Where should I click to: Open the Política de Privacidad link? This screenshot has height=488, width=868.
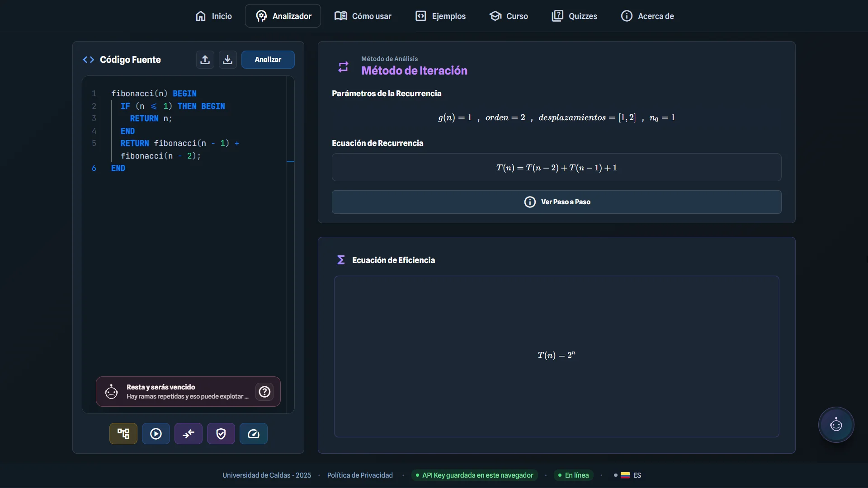click(360, 475)
